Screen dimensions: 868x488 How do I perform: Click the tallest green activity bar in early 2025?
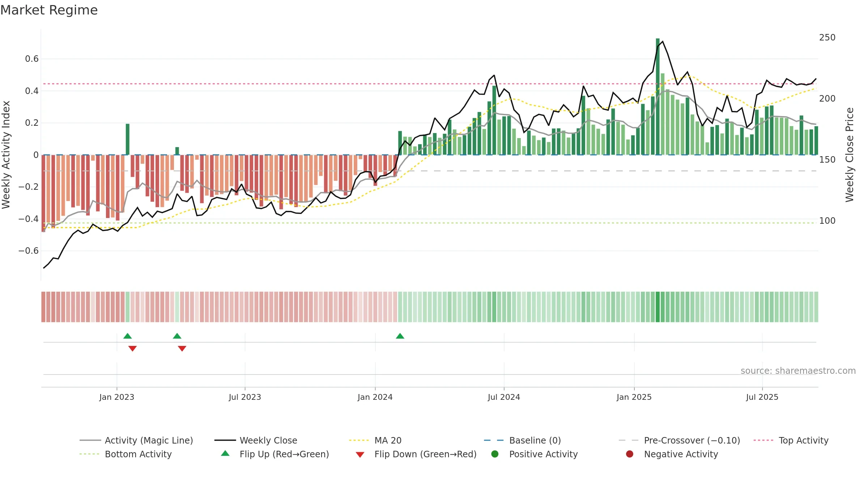pyautogui.click(x=658, y=97)
